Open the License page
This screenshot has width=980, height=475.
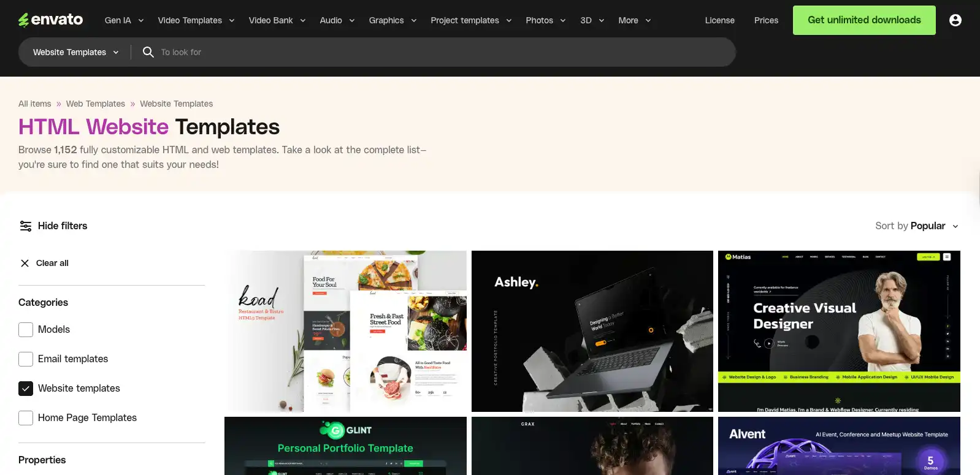coord(719,20)
